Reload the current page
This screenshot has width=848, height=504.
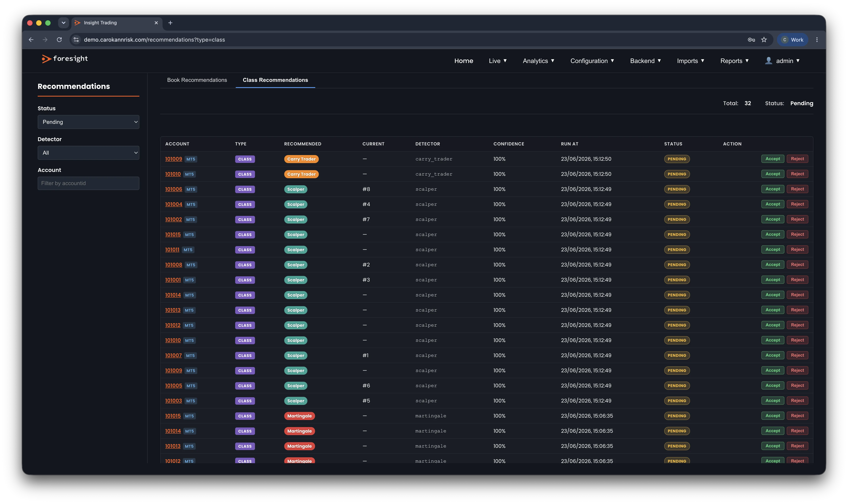59,40
